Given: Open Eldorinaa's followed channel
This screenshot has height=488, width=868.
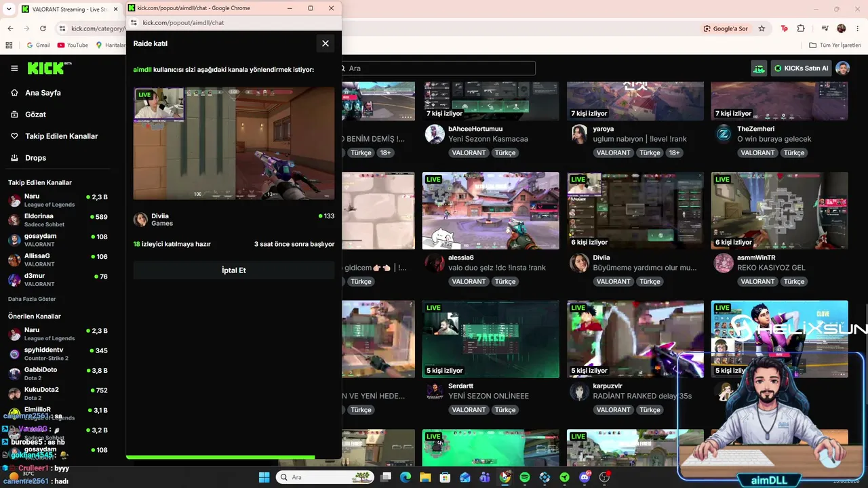Looking at the screenshot, I should point(58,220).
